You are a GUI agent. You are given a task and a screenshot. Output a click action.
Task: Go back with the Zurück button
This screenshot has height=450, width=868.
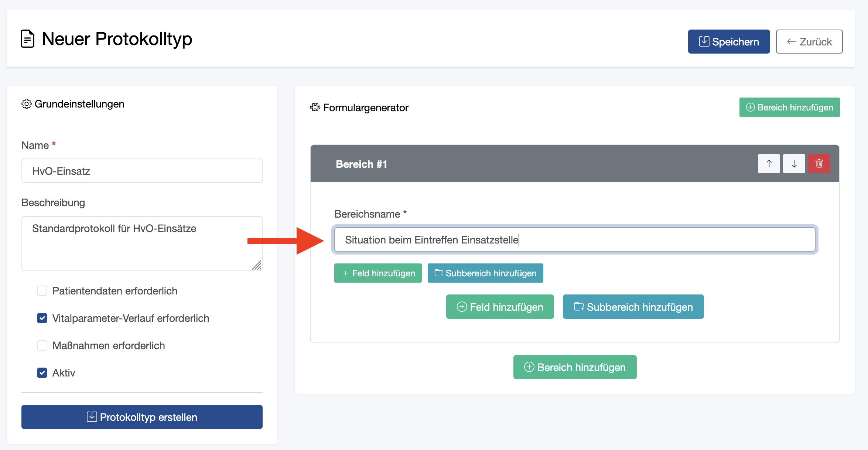point(809,42)
